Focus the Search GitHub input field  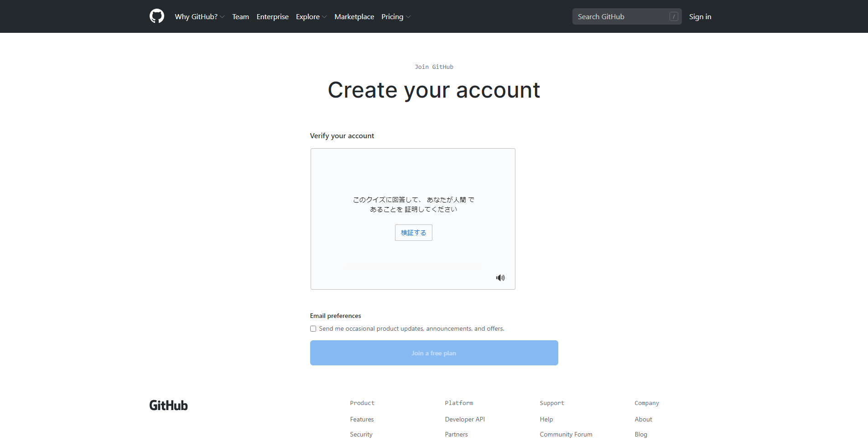(627, 16)
